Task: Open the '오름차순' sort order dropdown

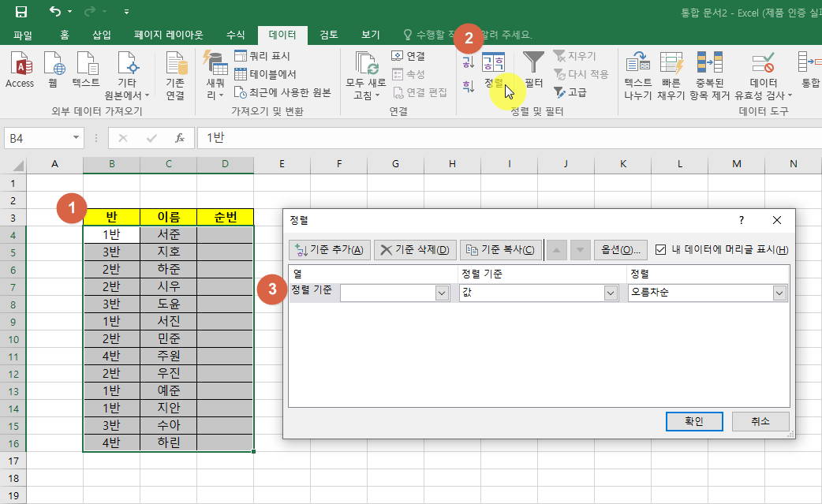Action: [779, 293]
